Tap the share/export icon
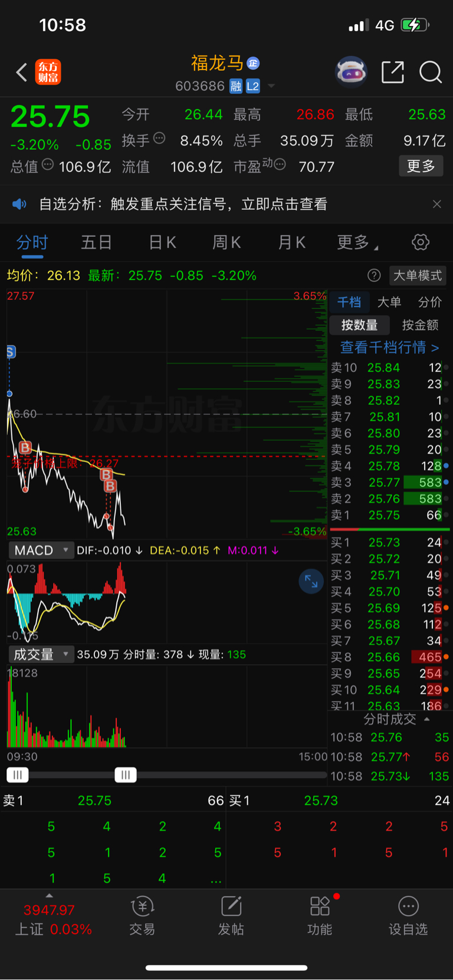453x980 pixels. click(x=393, y=72)
